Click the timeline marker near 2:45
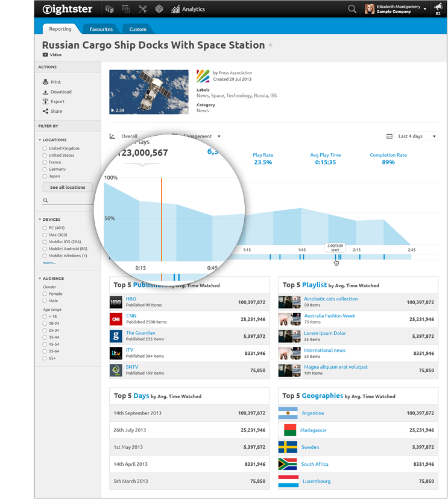 coord(384,257)
